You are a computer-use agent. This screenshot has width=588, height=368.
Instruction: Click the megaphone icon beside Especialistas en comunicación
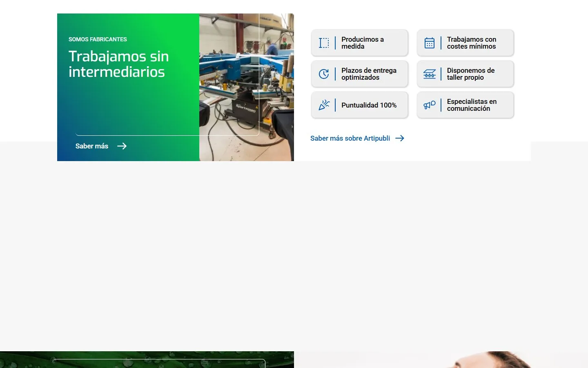point(430,105)
